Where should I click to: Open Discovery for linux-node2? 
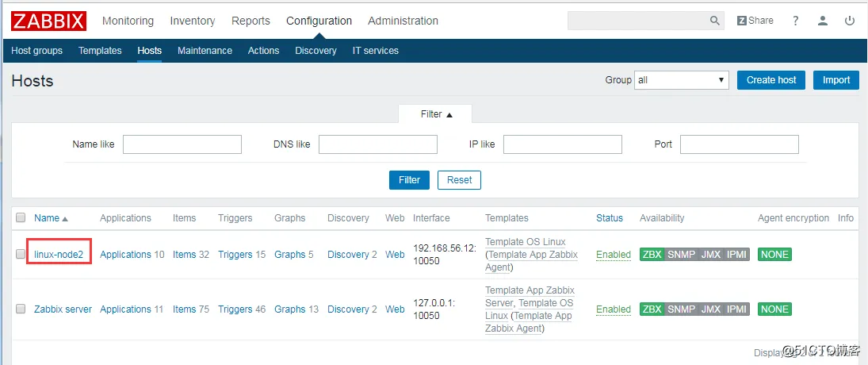(x=348, y=254)
